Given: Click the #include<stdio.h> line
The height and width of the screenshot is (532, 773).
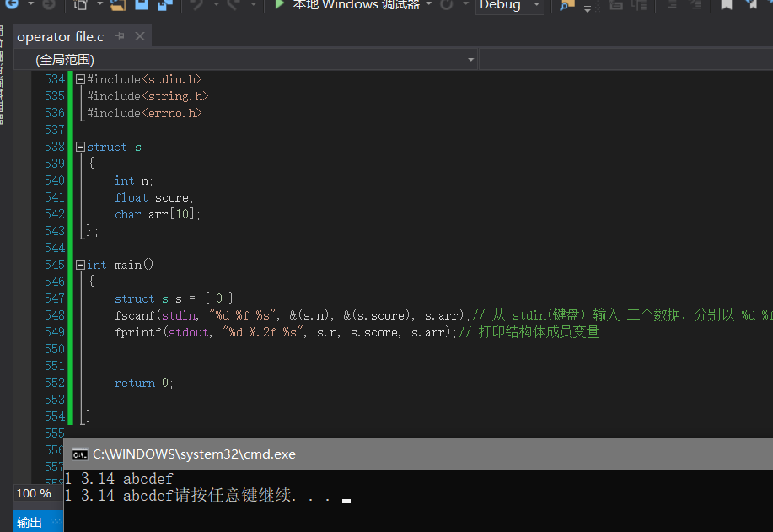Looking at the screenshot, I should [x=144, y=79].
